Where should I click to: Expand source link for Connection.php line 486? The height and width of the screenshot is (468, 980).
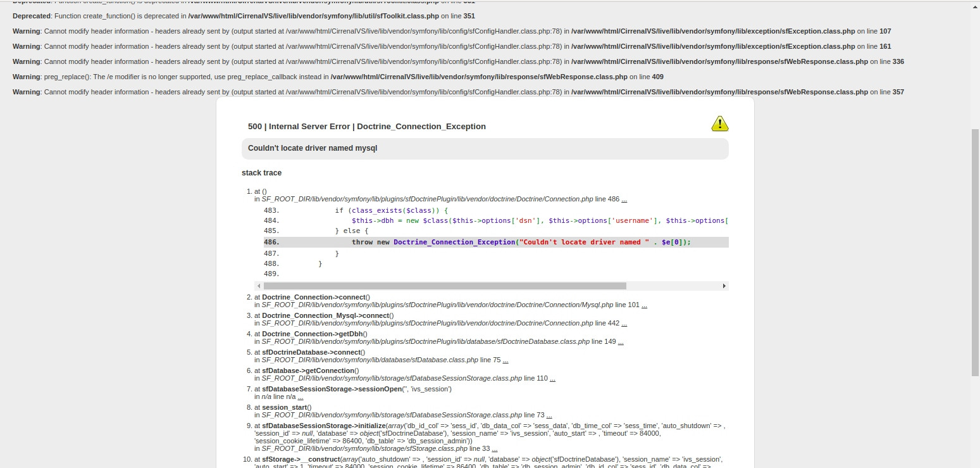[x=624, y=199]
